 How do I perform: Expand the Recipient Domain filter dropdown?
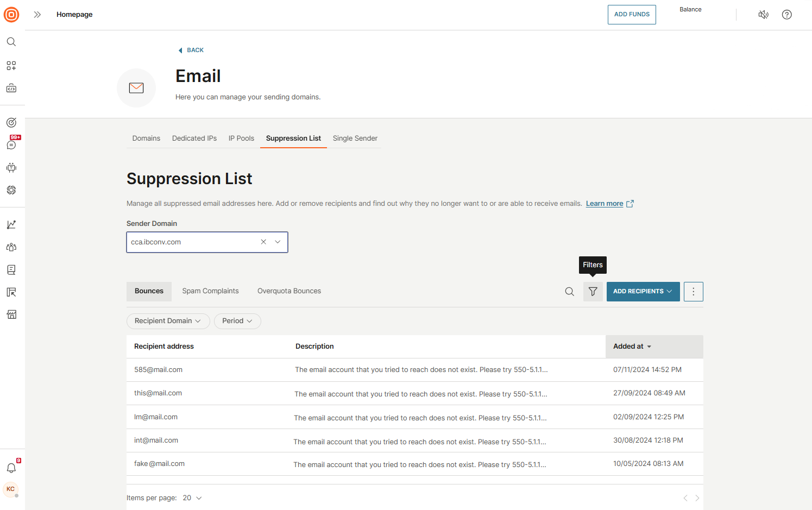[x=168, y=321]
